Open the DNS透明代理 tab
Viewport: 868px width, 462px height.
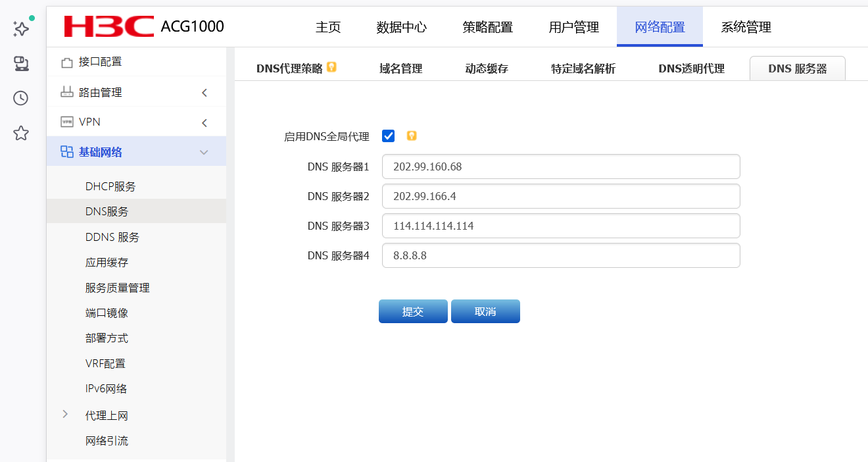[x=691, y=68]
